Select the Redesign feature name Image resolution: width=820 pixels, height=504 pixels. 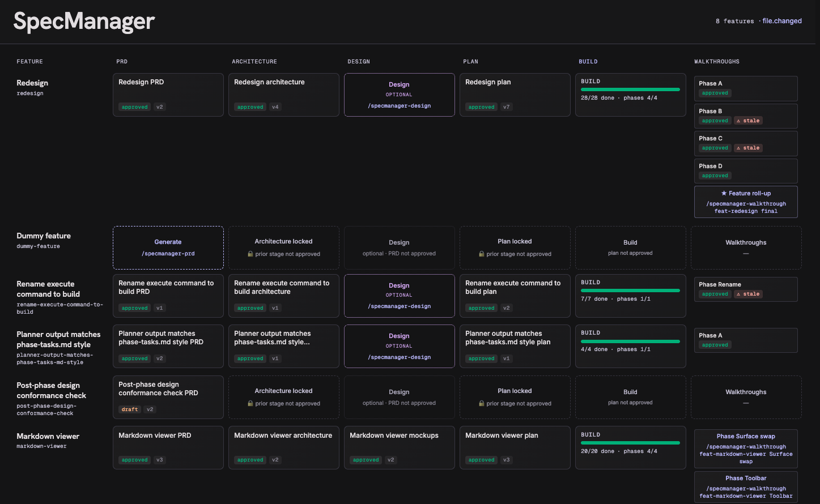(32, 83)
